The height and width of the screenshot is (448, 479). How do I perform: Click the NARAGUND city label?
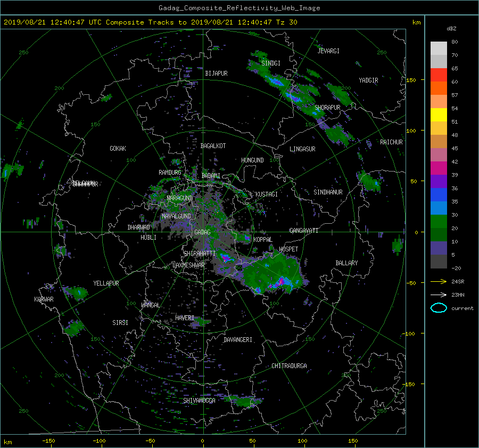tap(180, 198)
